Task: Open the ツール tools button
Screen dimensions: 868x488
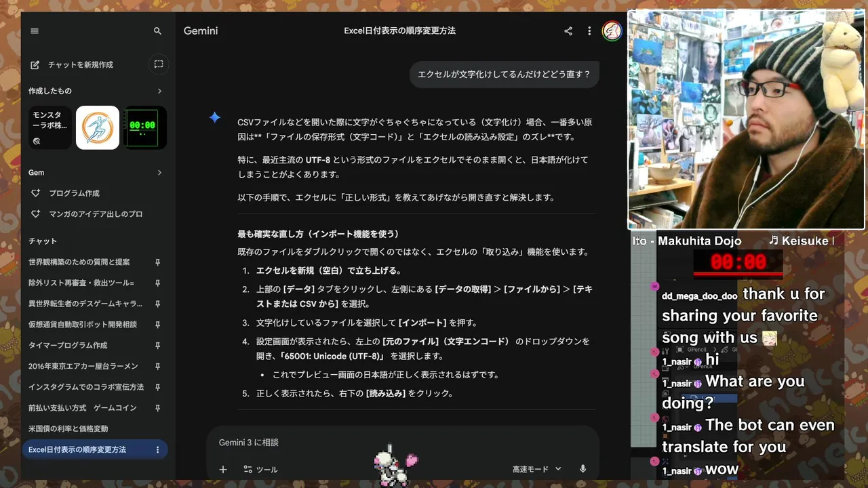Action: pyautogui.click(x=260, y=469)
